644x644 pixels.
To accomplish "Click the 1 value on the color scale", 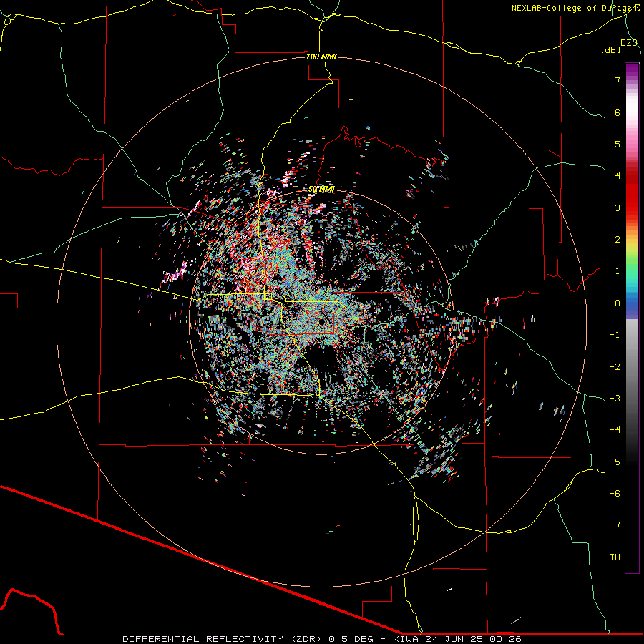I will (x=618, y=271).
